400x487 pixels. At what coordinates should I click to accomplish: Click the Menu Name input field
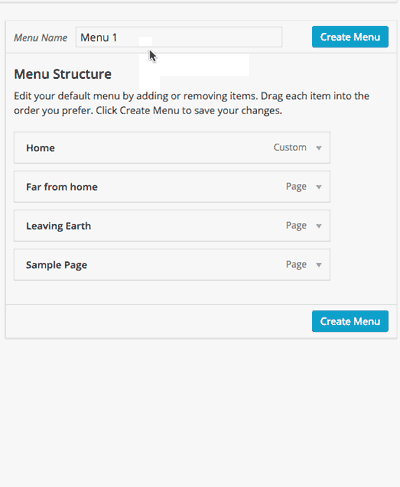click(179, 37)
